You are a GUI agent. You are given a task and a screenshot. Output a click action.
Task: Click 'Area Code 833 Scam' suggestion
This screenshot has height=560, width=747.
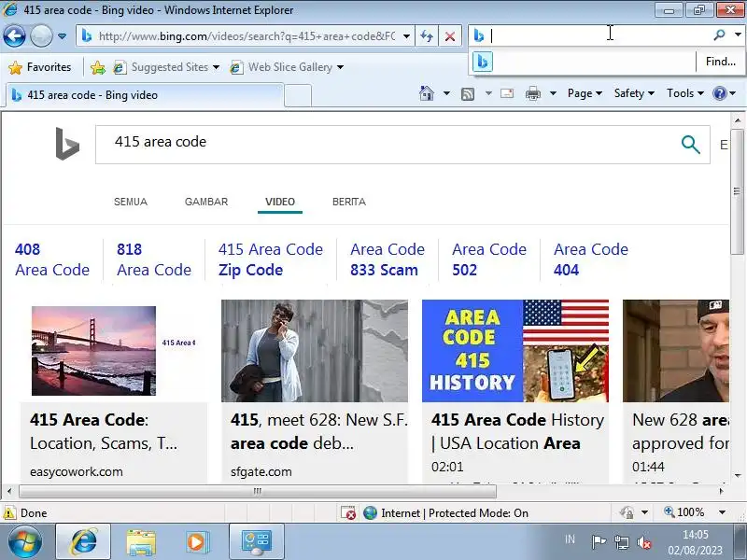[x=388, y=259]
